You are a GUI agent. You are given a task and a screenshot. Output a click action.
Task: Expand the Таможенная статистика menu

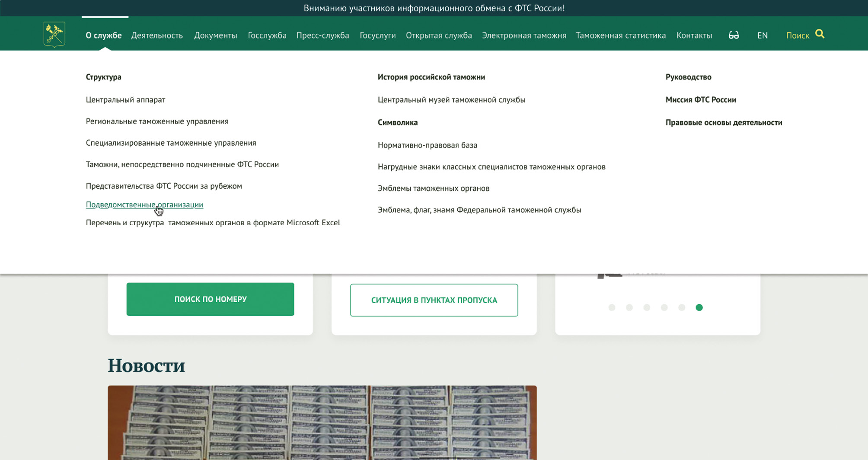coord(620,35)
